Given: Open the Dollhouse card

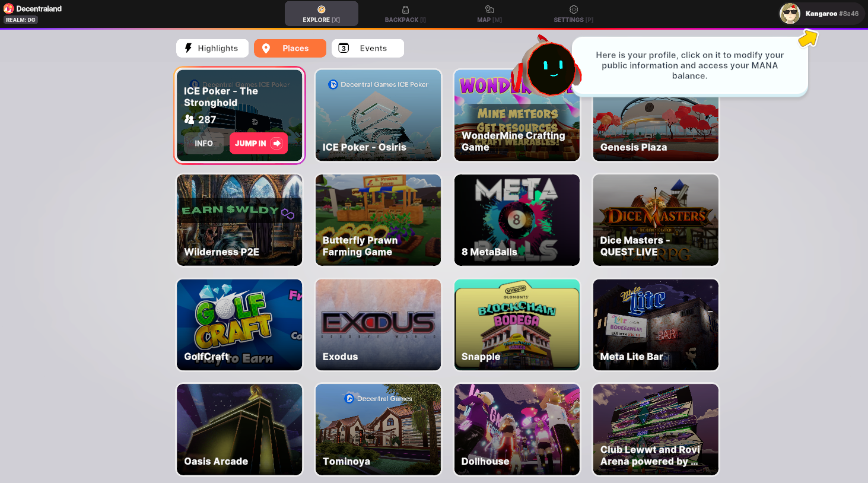Looking at the screenshot, I should point(517,430).
